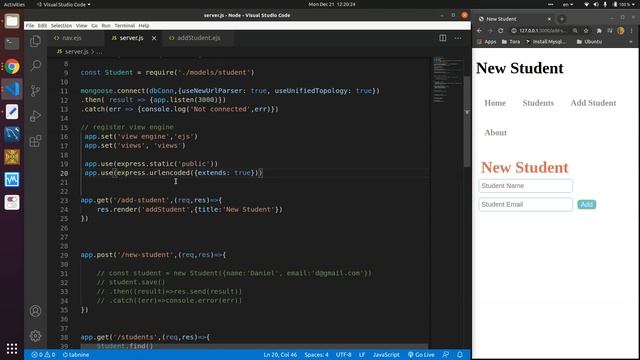The width and height of the screenshot is (640, 360).
Task: Open notifications bell in status bar
Action: point(460,355)
